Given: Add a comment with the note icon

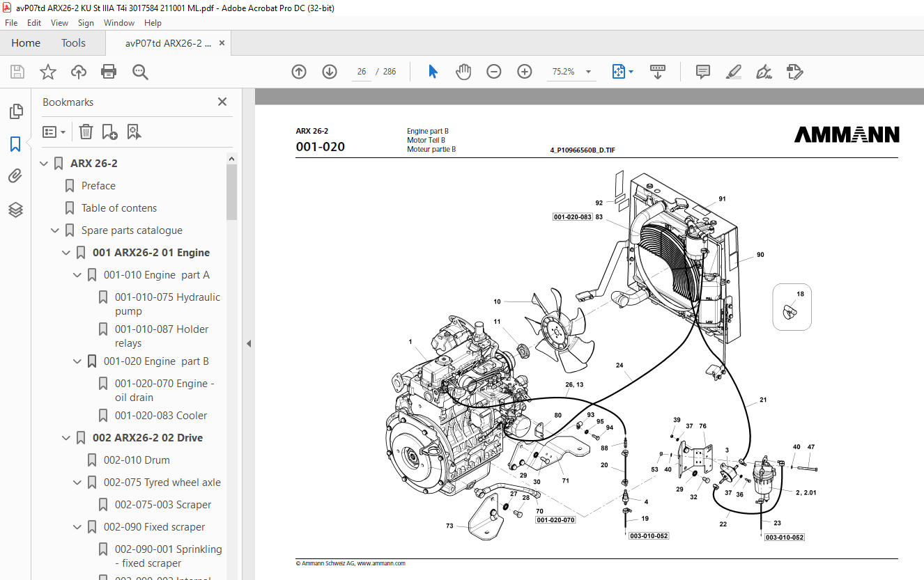Looking at the screenshot, I should (702, 72).
